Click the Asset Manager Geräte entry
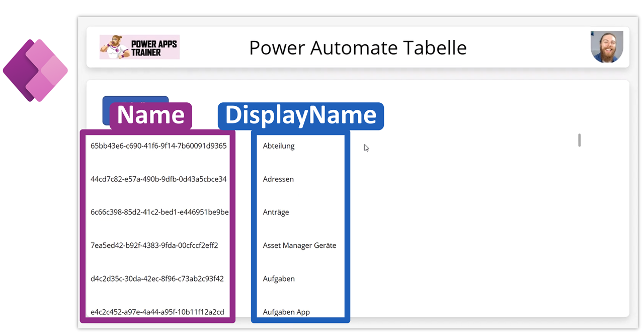The height and width of the screenshot is (335, 644). pos(299,246)
